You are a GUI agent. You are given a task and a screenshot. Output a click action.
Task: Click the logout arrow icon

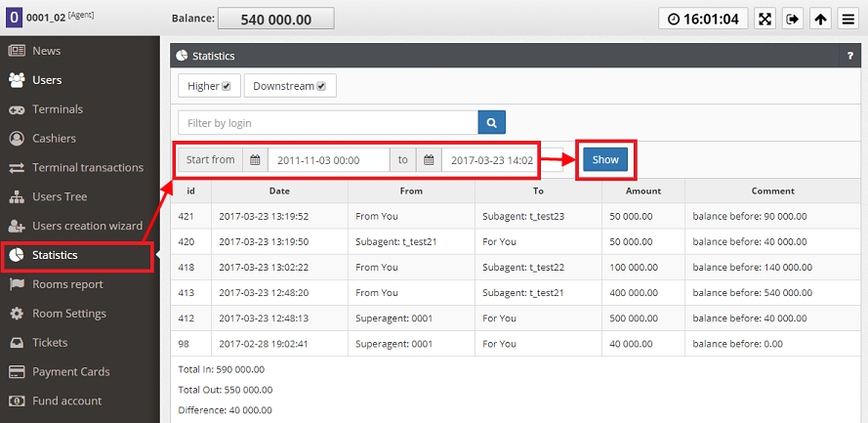[793, 19]
